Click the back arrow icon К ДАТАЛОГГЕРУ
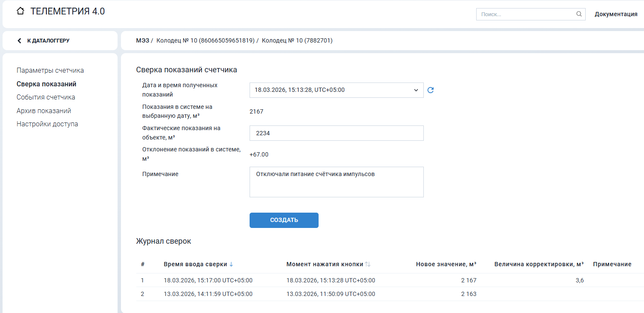Screen dimensions: 644x313 click(19, 41)
